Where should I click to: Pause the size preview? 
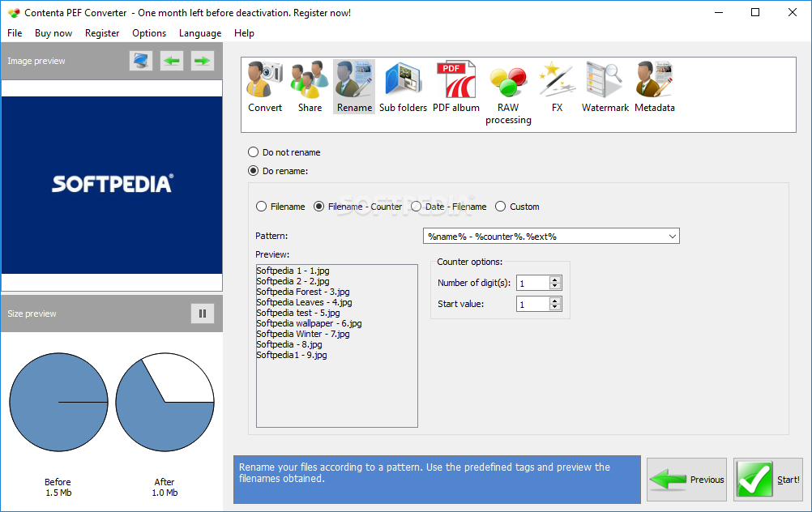tap(203, 314)
